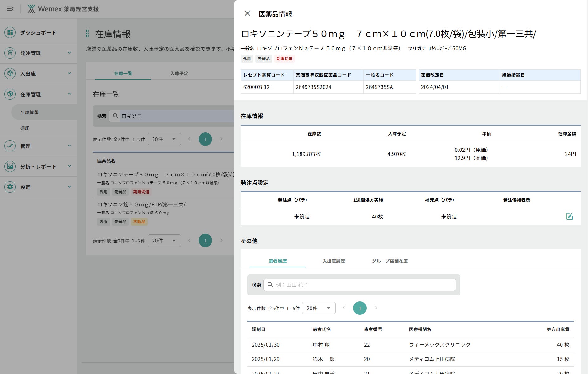Viewport: 588px width, 374px height.
Task: Click generic code 2649735SA
Action: [x=379, y=87]
